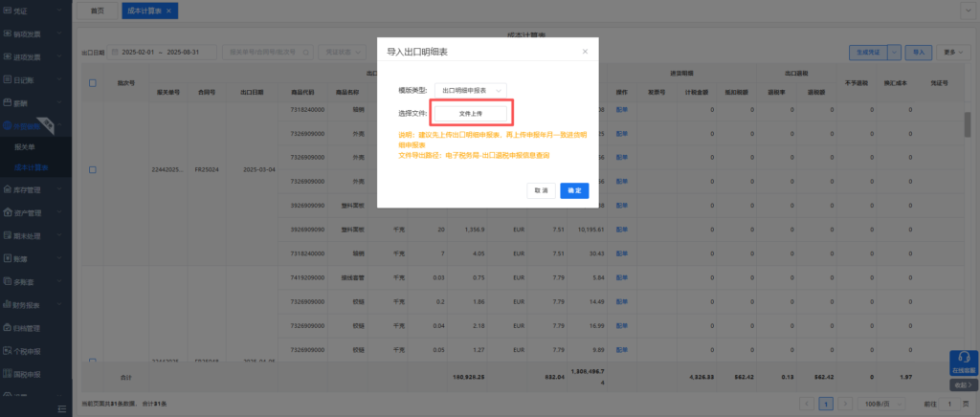
Task: Check the row checkbox for batch FR25024
Action: point(92,169)
